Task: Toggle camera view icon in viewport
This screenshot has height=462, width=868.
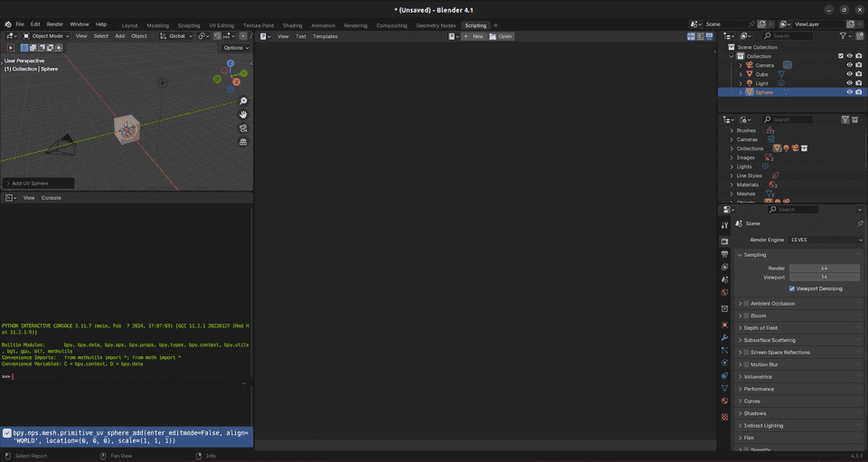Action: point(243,128)
